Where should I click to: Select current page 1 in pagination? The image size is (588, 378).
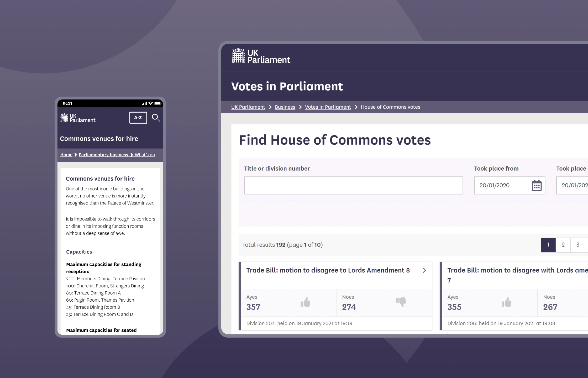[x=548, y=245]
